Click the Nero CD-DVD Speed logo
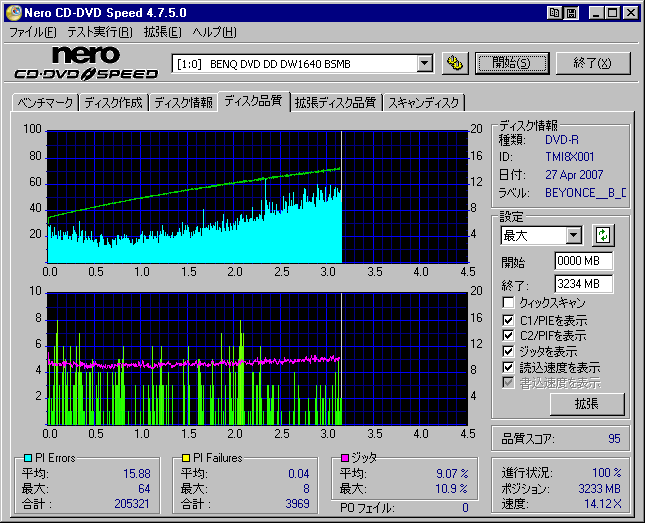 (x=86, y=63)
